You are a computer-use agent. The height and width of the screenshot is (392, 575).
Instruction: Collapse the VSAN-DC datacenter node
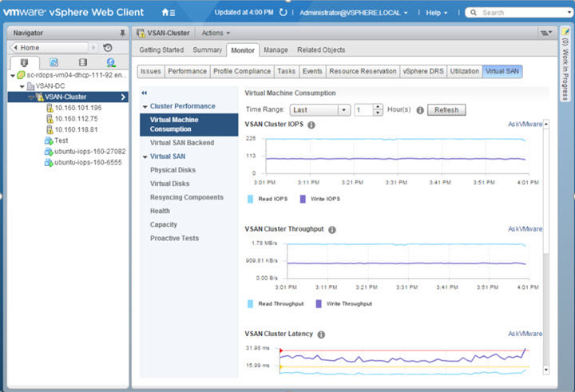(x=22, y=86)
